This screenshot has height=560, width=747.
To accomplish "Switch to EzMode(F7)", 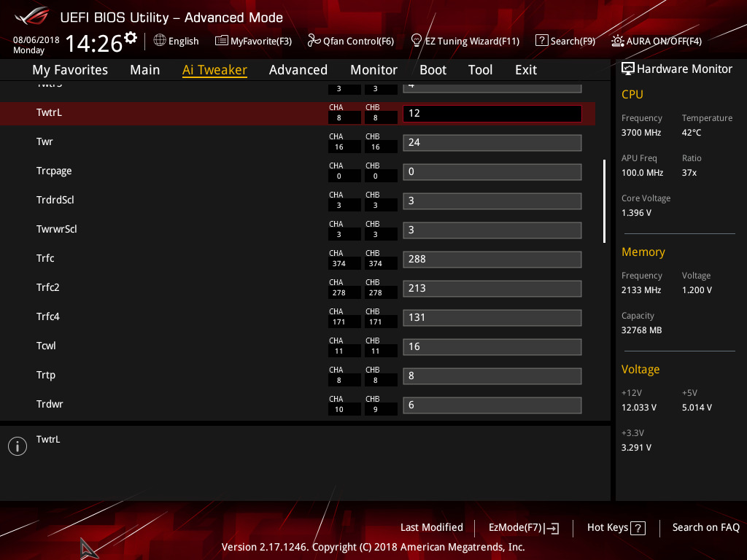I will tap(524, 528).
